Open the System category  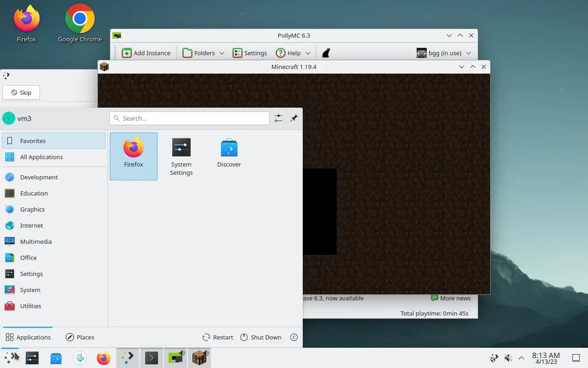click(x=54, y=290)
